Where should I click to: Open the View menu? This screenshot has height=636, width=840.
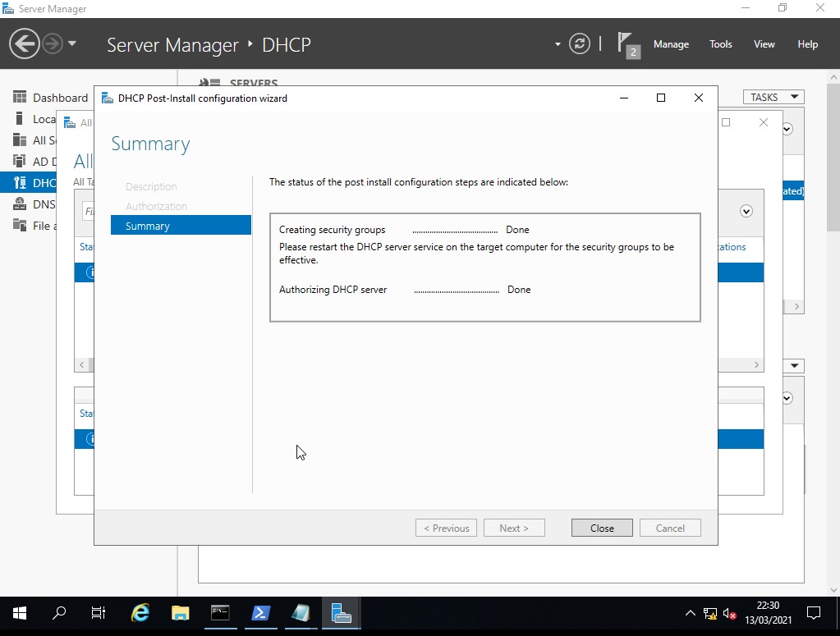[x=764, y=44]
